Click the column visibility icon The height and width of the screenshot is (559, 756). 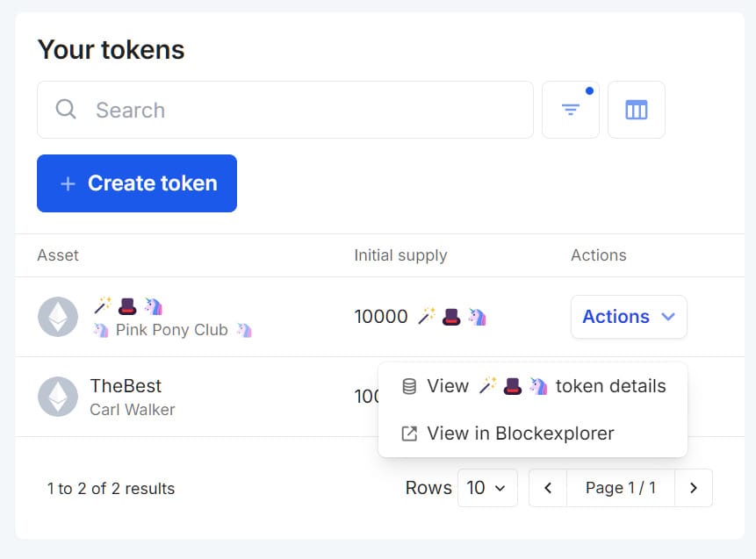click(x=636, y=109)
